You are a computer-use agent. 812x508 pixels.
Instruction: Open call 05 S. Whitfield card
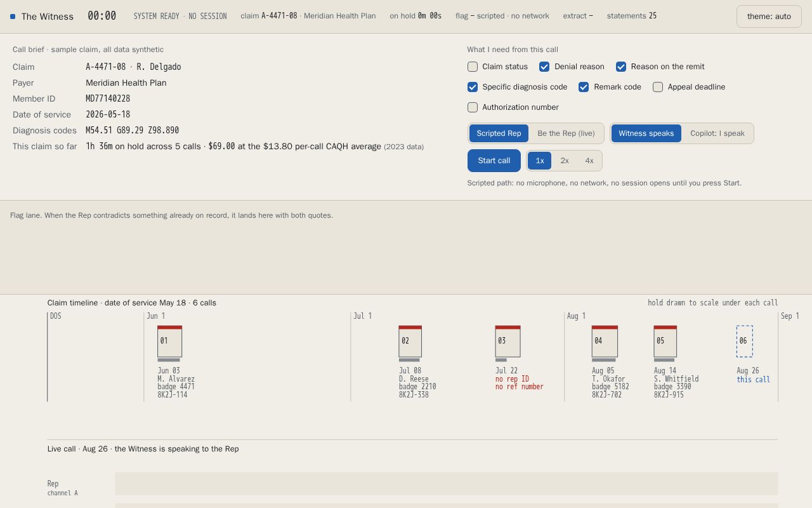[665, 342]
